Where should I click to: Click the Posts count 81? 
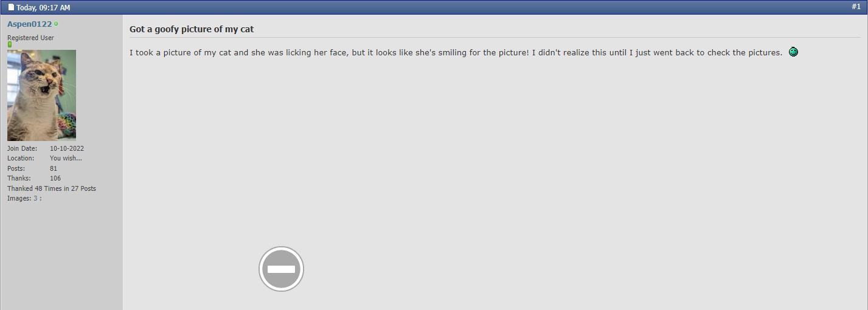[x=54, y=168]
